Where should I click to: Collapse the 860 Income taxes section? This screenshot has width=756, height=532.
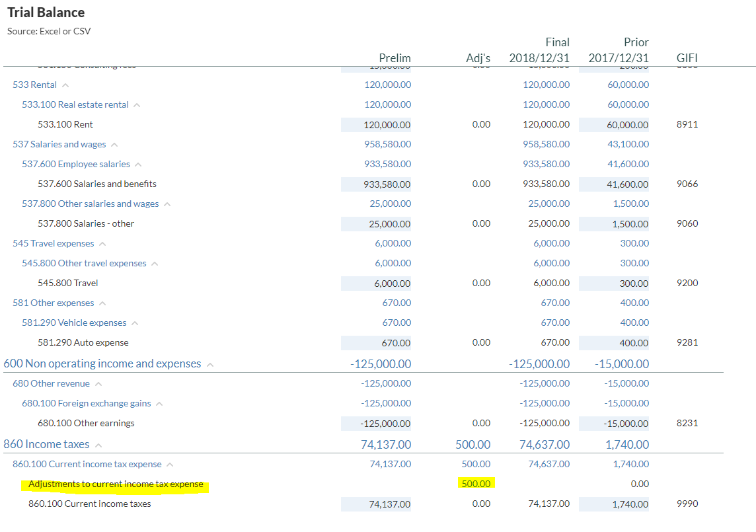pos(98,445)
